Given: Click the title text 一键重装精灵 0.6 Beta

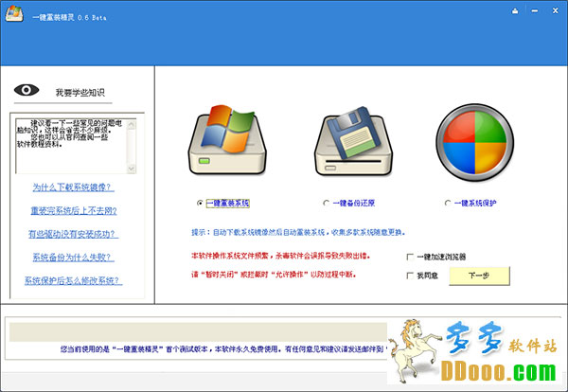Looking at the screenshot, I should point(69,17).
